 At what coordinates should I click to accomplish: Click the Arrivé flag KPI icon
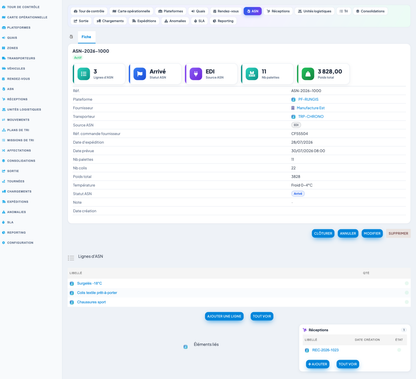140,74
